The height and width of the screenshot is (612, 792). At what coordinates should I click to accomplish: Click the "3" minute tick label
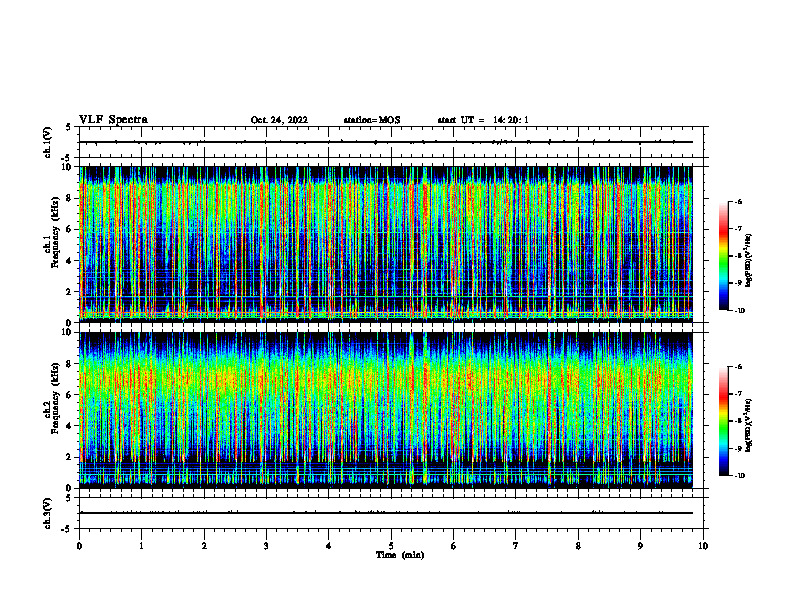(x=266, y=546)
